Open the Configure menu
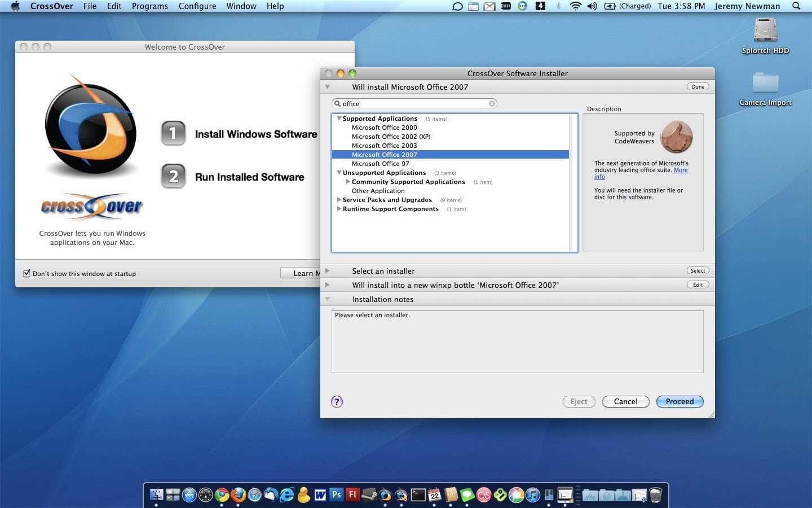This screenshot has height=508, width=812. click(x=197, y=6)
